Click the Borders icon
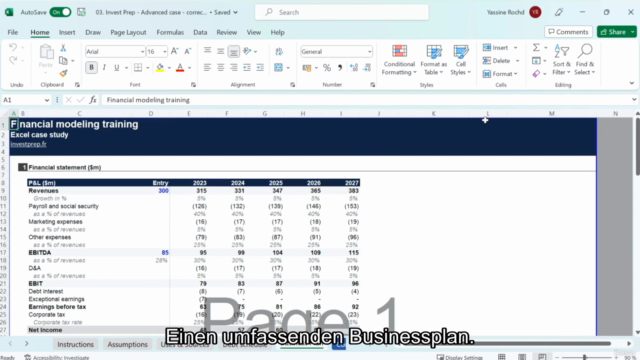The height and width of the screenshot is (360, 640). [138, 68]
